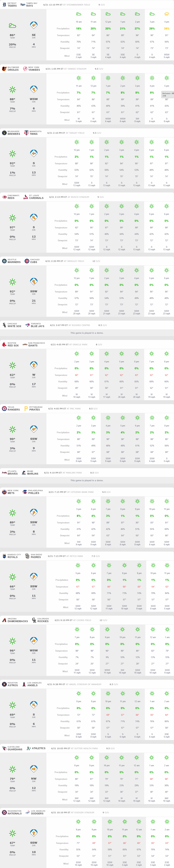174x868 pixels.
Task: Click the Chicago White Sox logo
Action: (x=4, y=325)
